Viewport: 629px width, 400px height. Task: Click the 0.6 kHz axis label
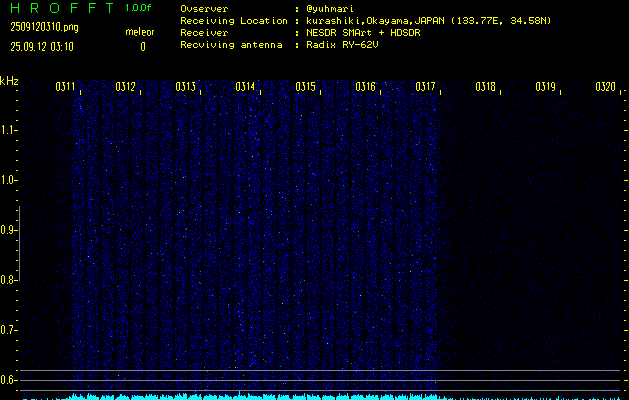tap(8, 380)
